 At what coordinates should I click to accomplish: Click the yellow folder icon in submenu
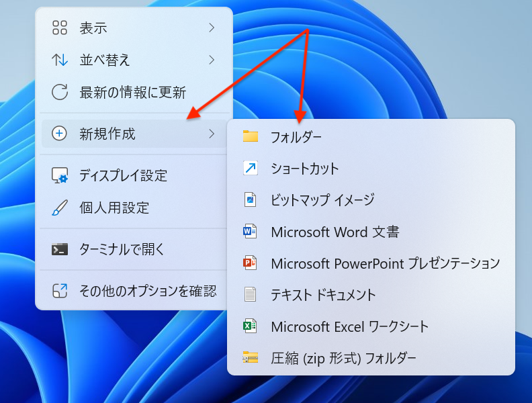click(x=251, y=136)
